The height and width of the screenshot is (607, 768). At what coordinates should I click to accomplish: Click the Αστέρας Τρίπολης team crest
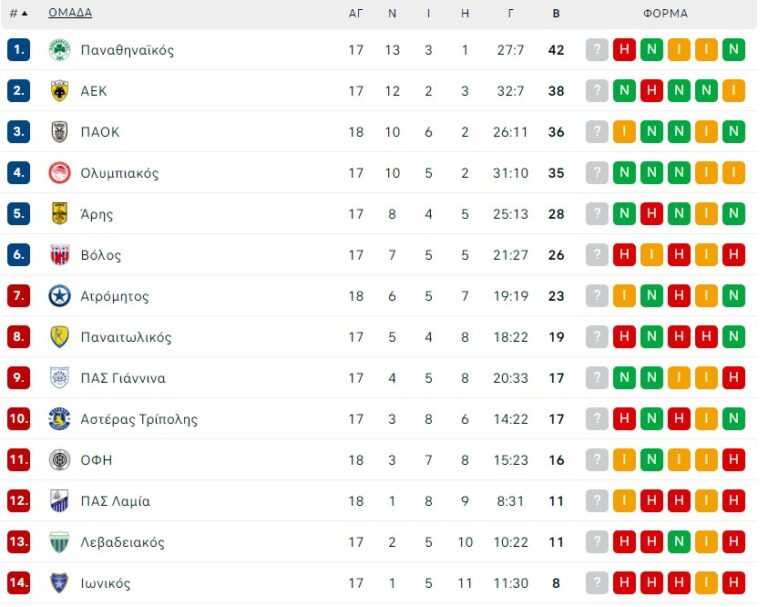tap(59, 419)
